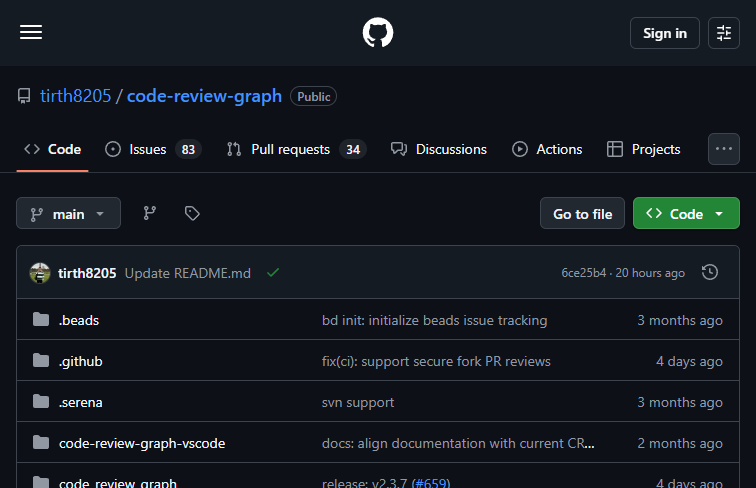The image size is (756, 488).
Task: Click the Pull requests count badge 34
Action: 353,149
